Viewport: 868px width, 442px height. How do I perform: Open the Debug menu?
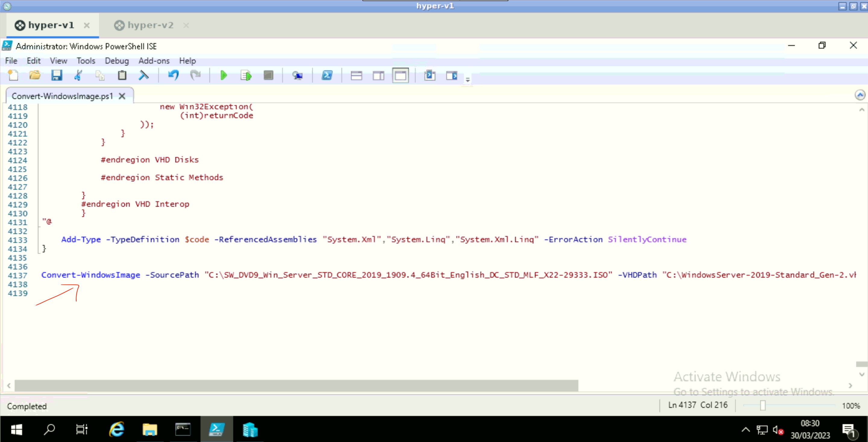(x=117, y=61)
